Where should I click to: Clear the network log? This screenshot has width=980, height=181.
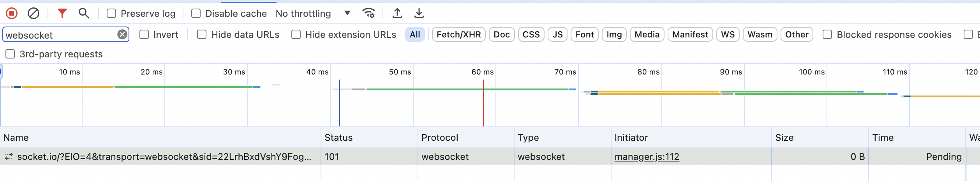(33, 14)
